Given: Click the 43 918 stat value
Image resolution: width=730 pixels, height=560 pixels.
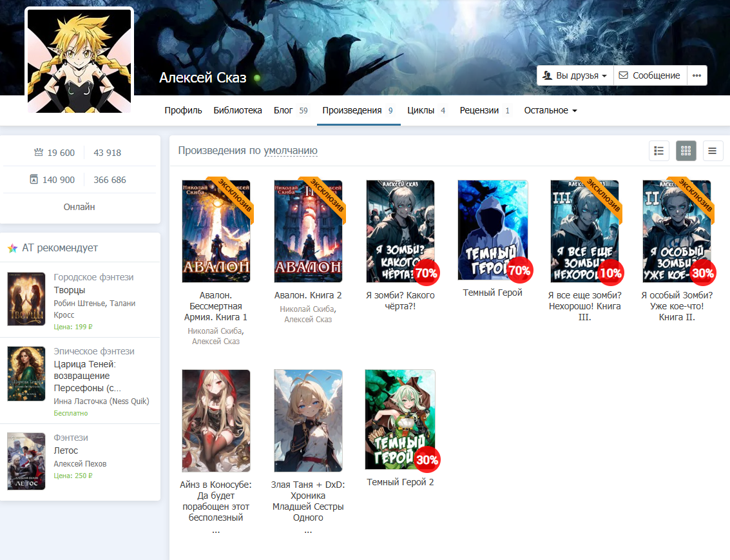Looking at the screenshot, I should [107, 153].
